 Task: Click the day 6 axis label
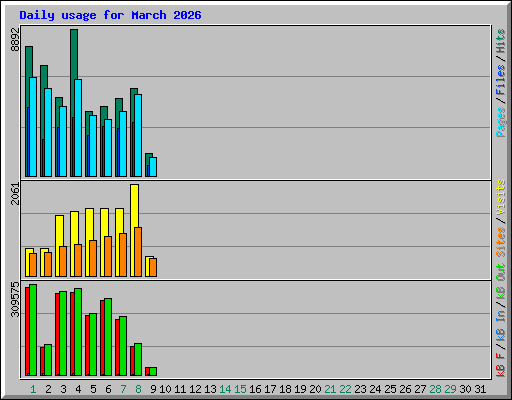(108, 389)
